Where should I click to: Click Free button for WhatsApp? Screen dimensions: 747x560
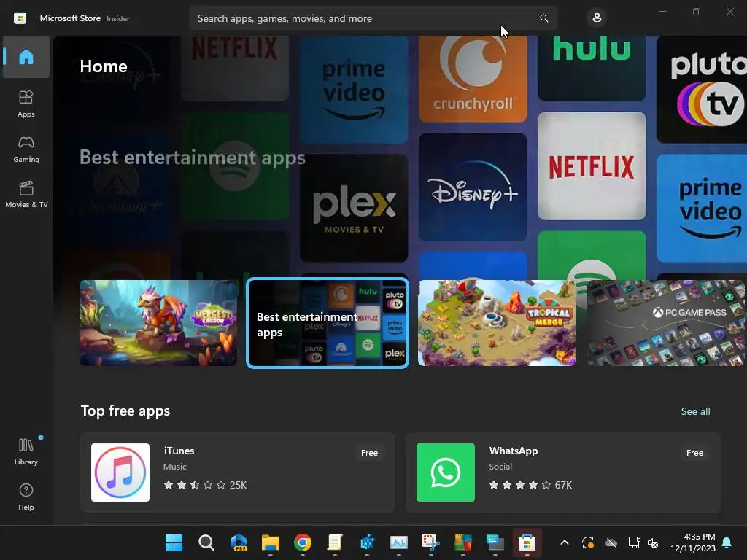[x=694, y=453]
